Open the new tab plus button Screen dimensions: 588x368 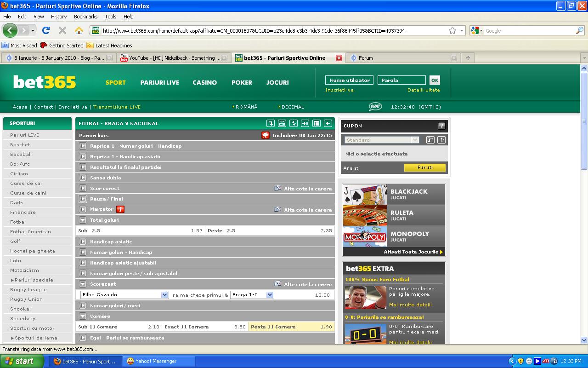[468, 58]
